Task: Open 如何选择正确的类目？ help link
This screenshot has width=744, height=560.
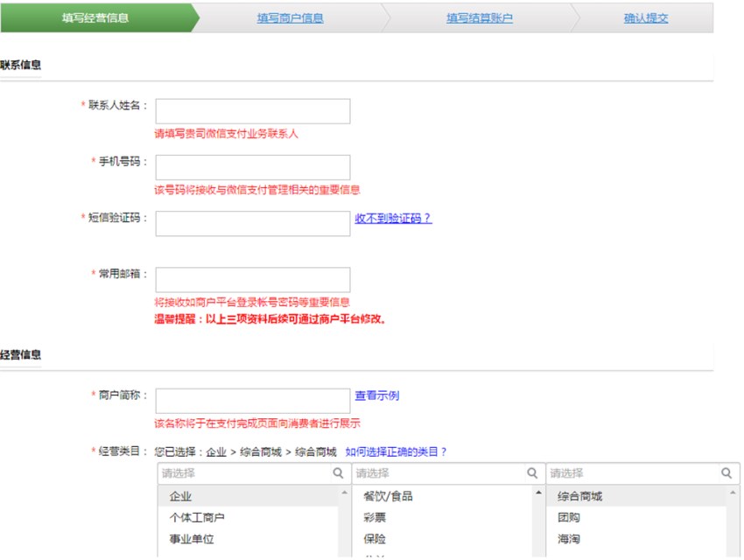Action: [x=396, y=451]
